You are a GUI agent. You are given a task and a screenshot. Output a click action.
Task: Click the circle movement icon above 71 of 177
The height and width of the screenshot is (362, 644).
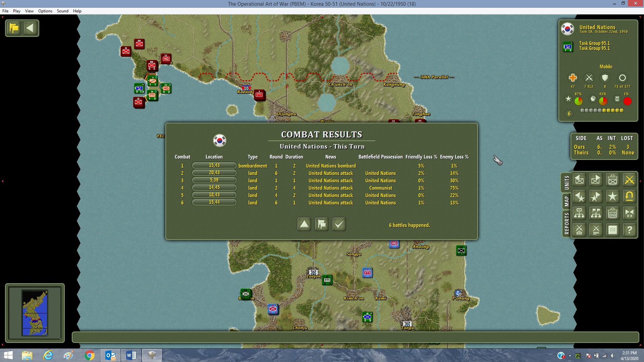click(622, 78)
